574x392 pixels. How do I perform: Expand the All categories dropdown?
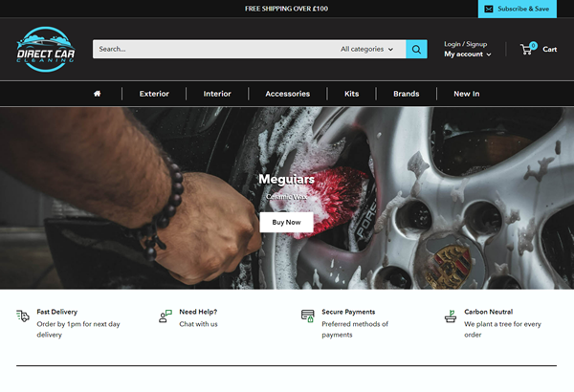point(366,50)
